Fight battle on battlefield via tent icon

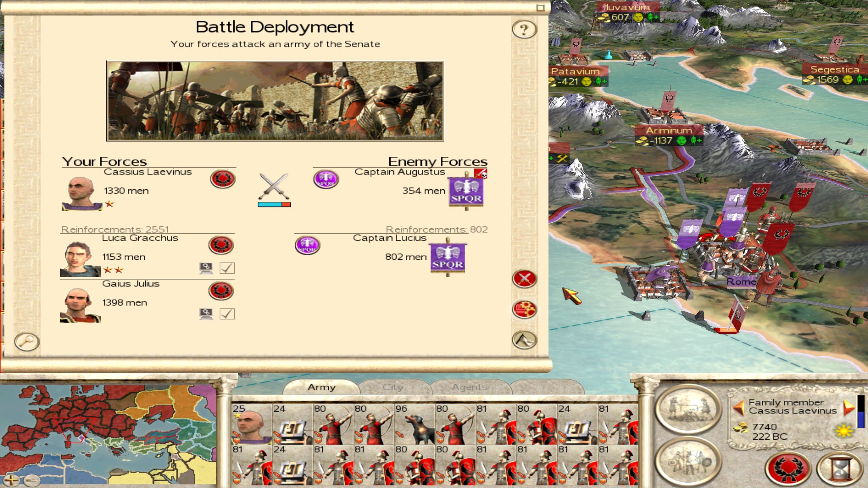(524, 340)
